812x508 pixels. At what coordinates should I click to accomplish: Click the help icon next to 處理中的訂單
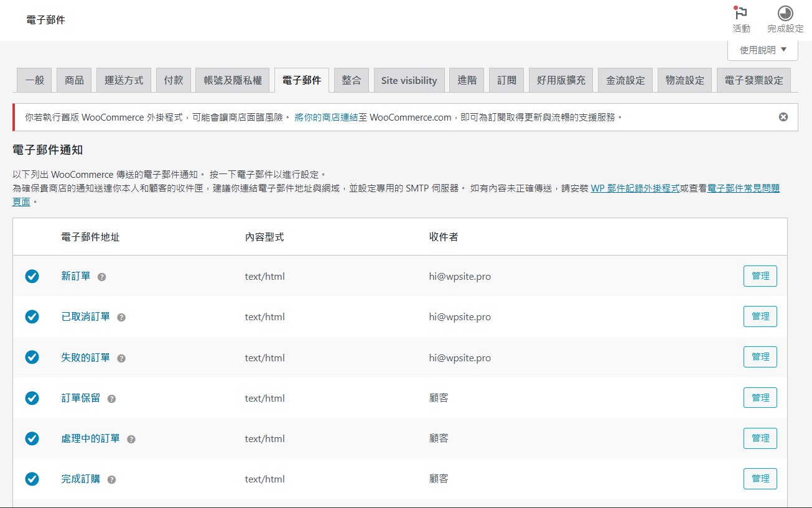point(131,438)
